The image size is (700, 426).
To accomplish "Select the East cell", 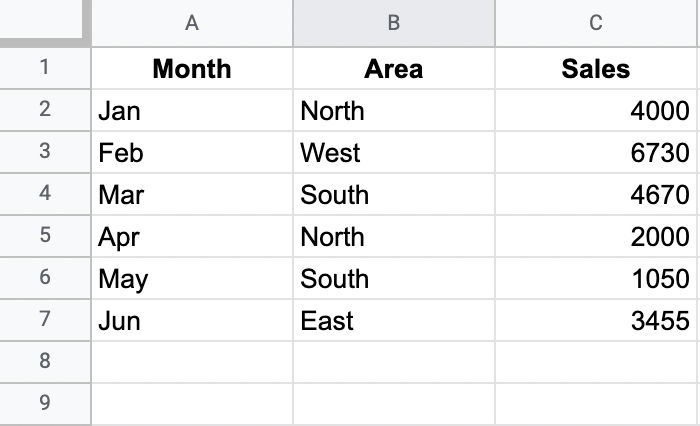I will [x=394, y=320].
